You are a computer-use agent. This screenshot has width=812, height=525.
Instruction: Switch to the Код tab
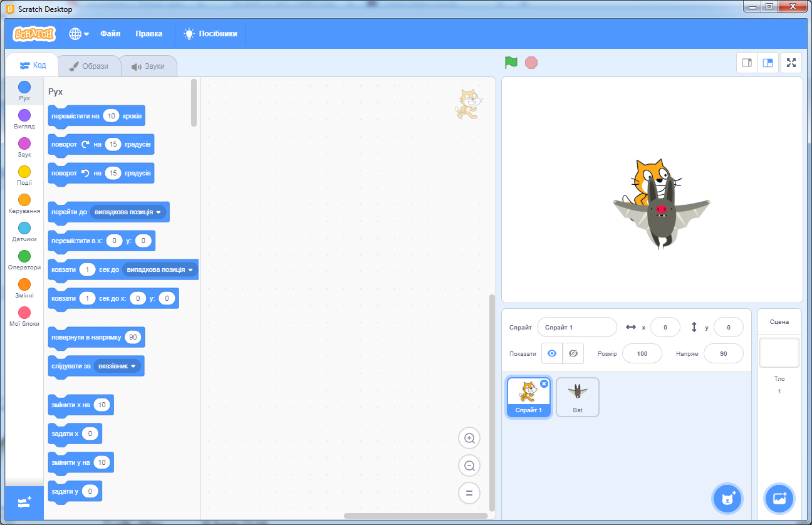33,65
